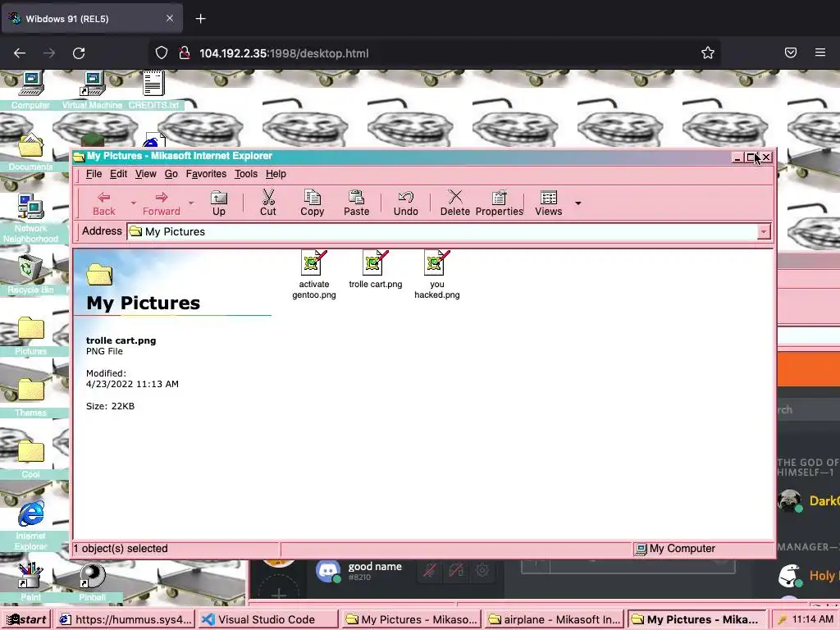Close the Wibdows 91 browser tab
Viewport: 840px width, 630px height.
pyautogui.click(x=170, y=18)
